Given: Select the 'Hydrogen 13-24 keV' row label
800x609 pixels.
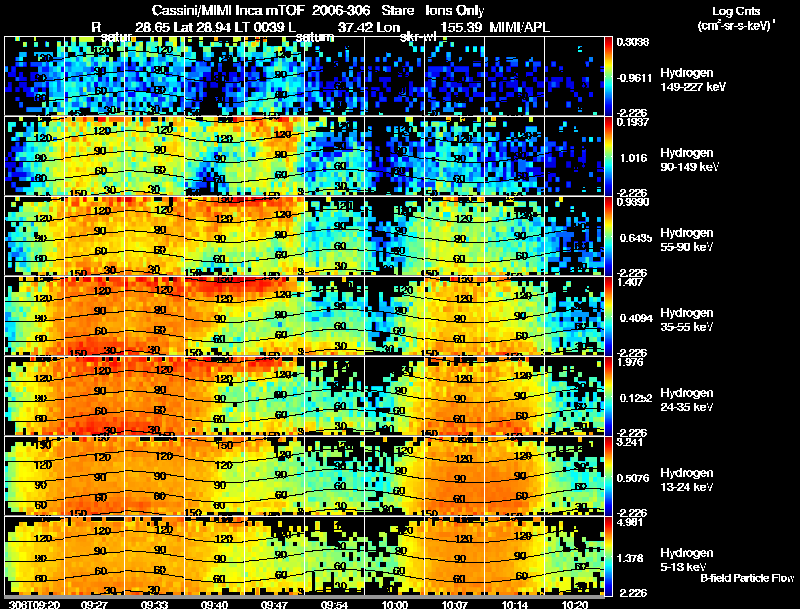Looking at the screenshot, I should 687,480.
